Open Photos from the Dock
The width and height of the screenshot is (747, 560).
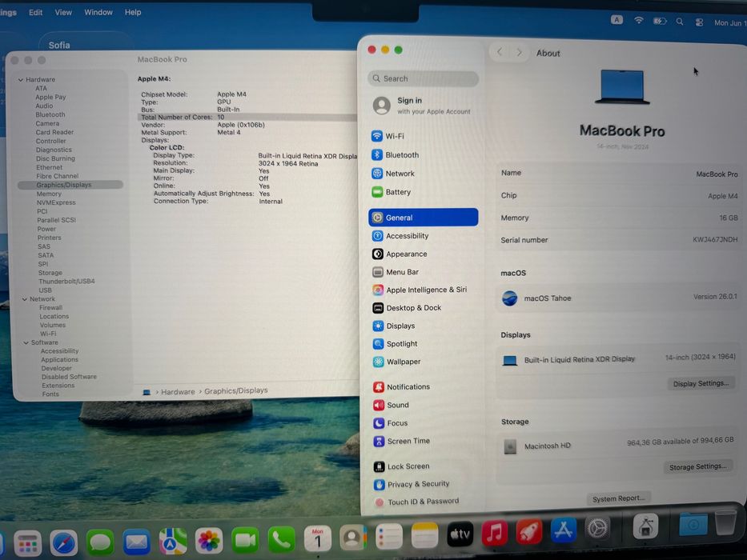tap(209, 541)
